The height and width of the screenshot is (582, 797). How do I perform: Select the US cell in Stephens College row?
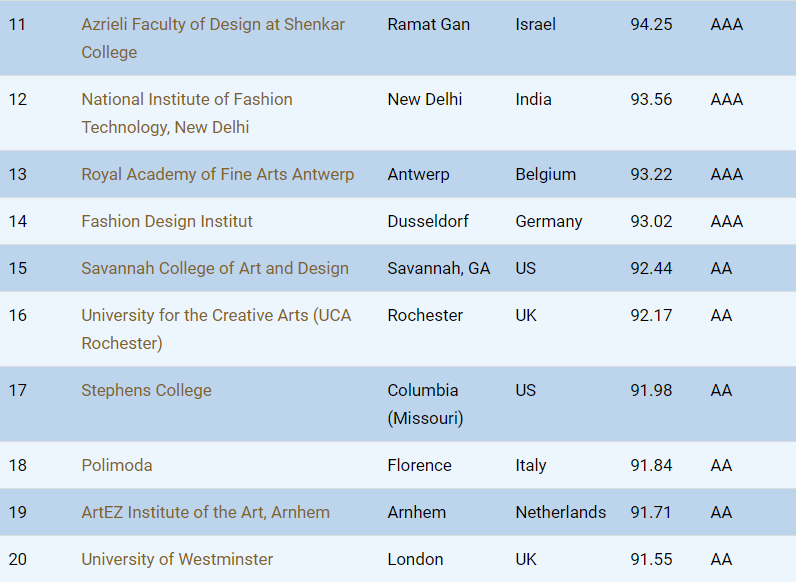[x=526, y=390]
